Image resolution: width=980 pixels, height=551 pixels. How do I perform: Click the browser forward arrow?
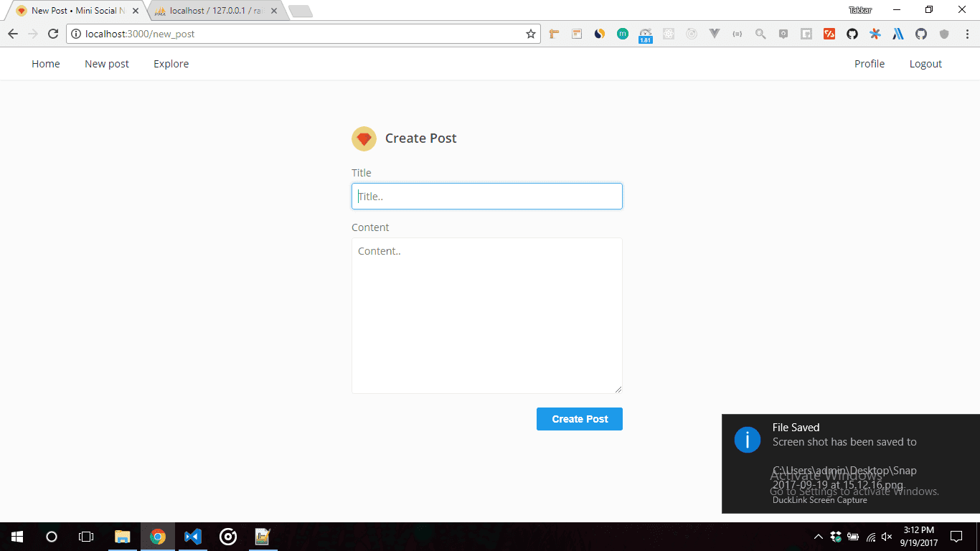[32, 34]
